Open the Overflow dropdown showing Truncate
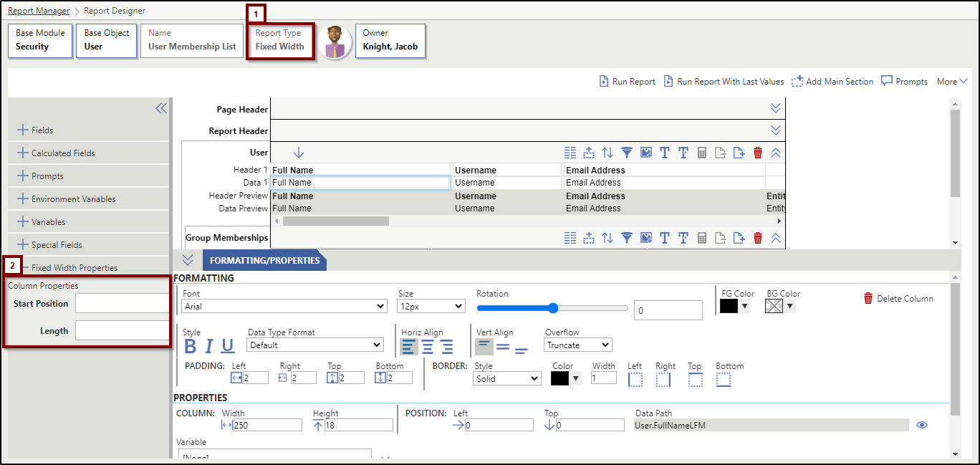The height and width of the screenshot is (465, 980). pos(578,345)
